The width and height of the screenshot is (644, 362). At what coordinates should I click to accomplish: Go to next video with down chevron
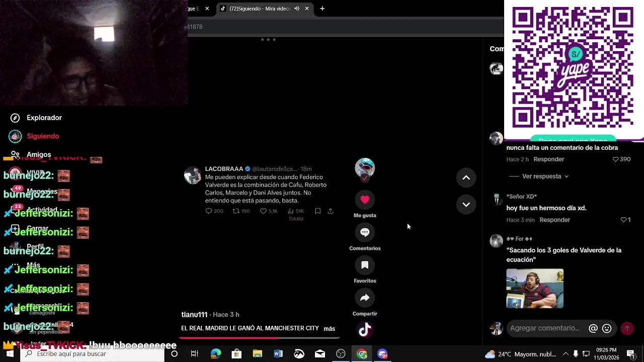(466, 205)
